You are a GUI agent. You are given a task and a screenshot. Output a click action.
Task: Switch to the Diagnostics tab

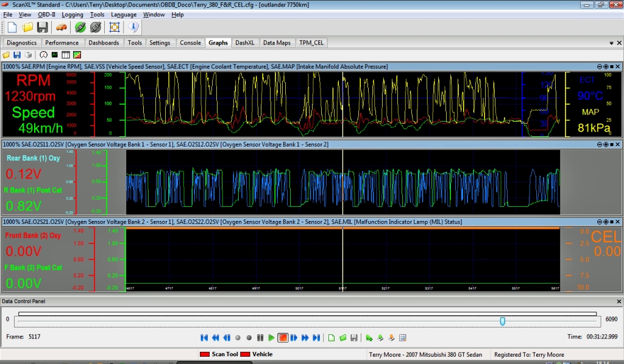tap(22, 43)
